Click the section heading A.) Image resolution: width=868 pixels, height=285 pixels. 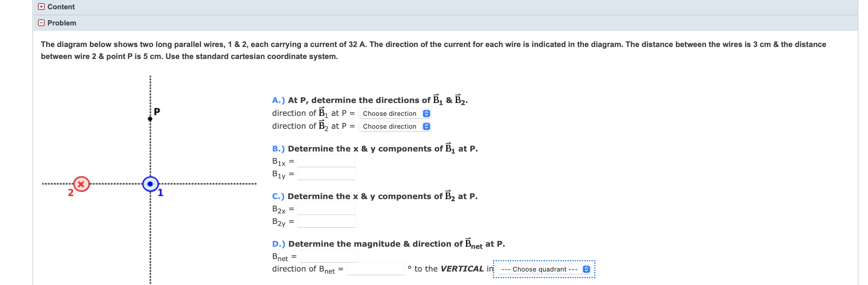point(278,99)
